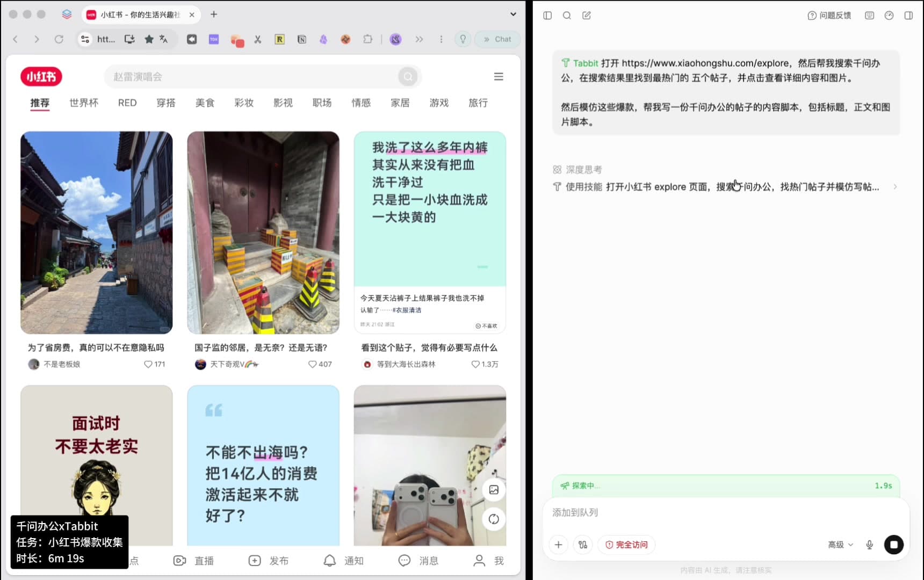Expand 深度思考 thinking section
924x580 pixels.
[577, 170]
